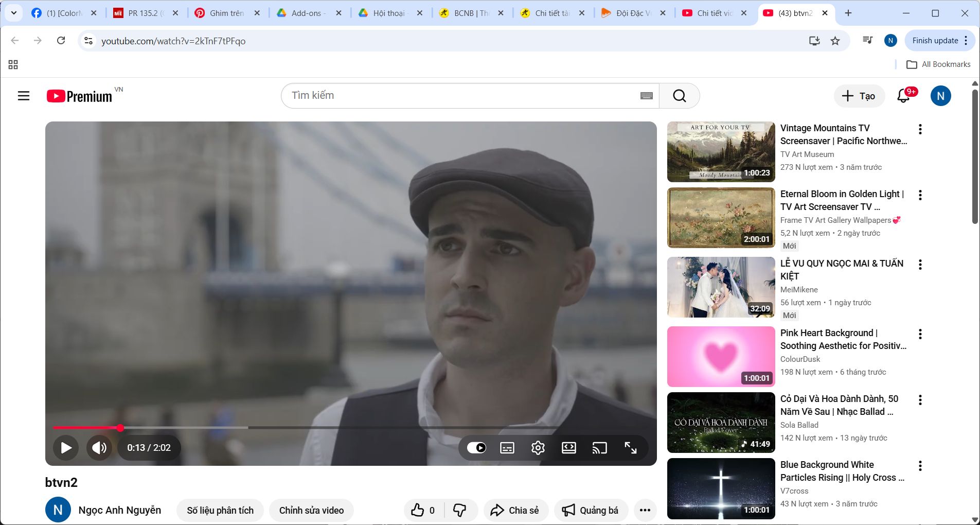Switch to the Facebook tab
This screenshot has width=980, height=525.
coord(64,13)
